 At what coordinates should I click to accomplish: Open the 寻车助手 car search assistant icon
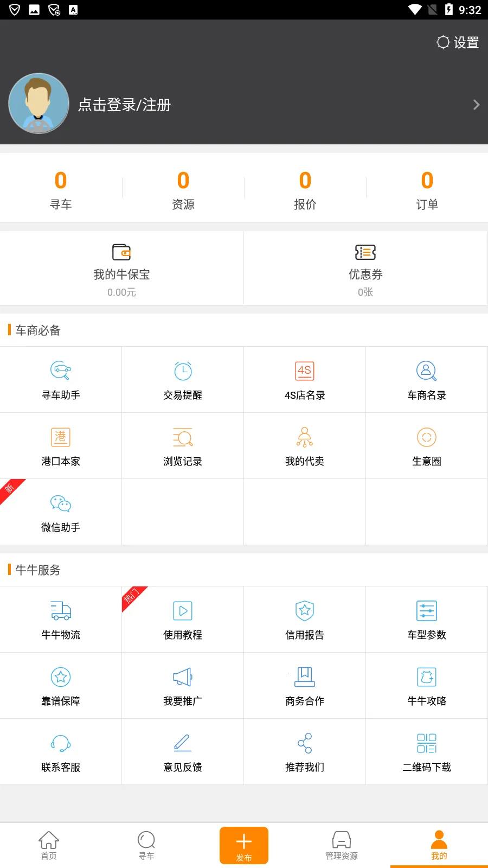[x=61, y=371]
